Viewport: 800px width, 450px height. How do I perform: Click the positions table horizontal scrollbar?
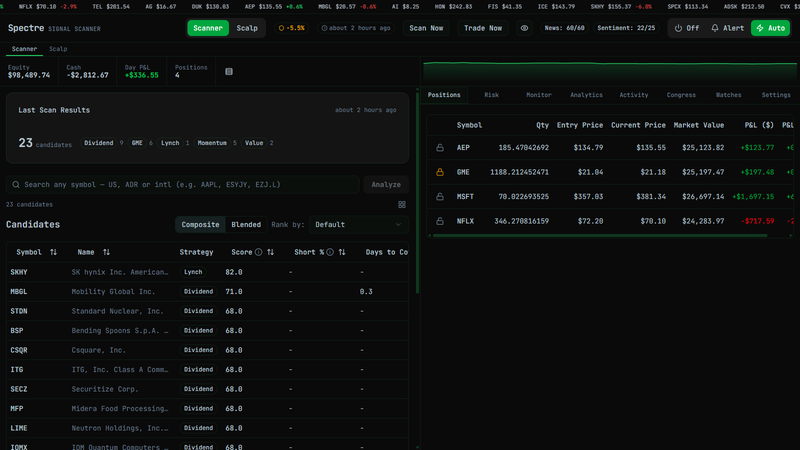(x=599, y=236)
